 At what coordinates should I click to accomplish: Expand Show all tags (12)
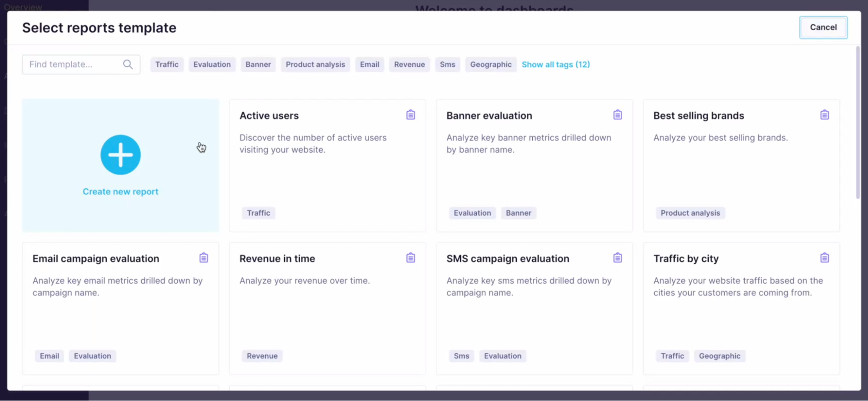555,64
